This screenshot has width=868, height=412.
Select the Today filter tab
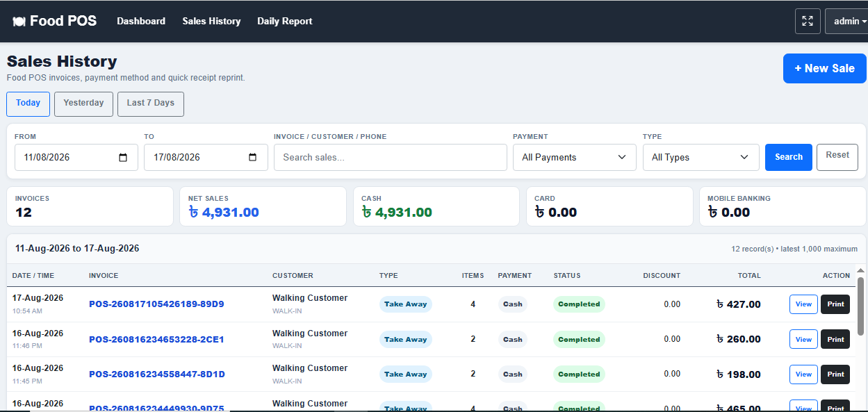[28, 104]
